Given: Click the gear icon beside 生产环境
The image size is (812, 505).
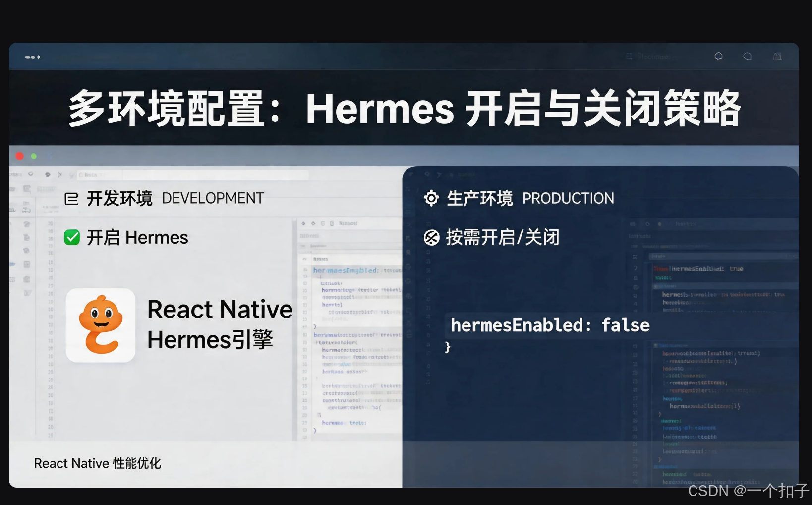Looking at the screenshot, I should 431,198.
